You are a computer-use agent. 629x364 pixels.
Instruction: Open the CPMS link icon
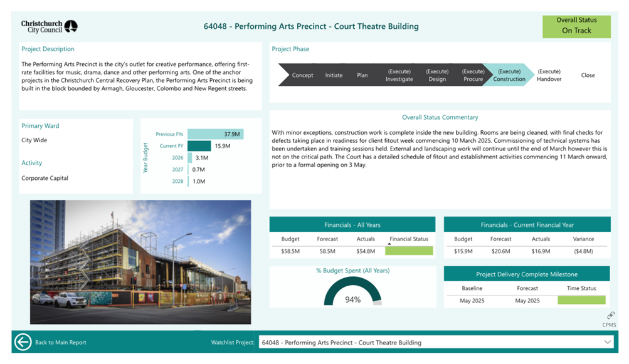click(610, 316)
